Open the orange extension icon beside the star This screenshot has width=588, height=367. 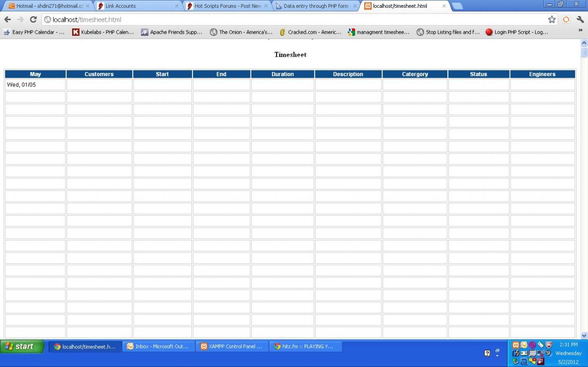tap(566, 20)
